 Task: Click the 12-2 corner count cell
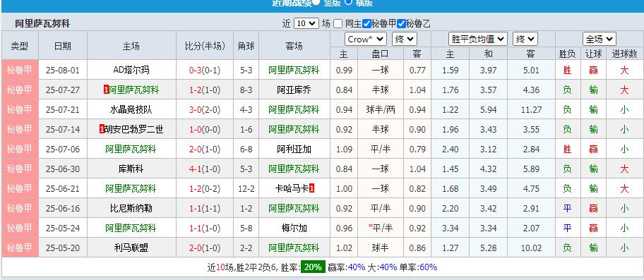[x=246, y=188]
